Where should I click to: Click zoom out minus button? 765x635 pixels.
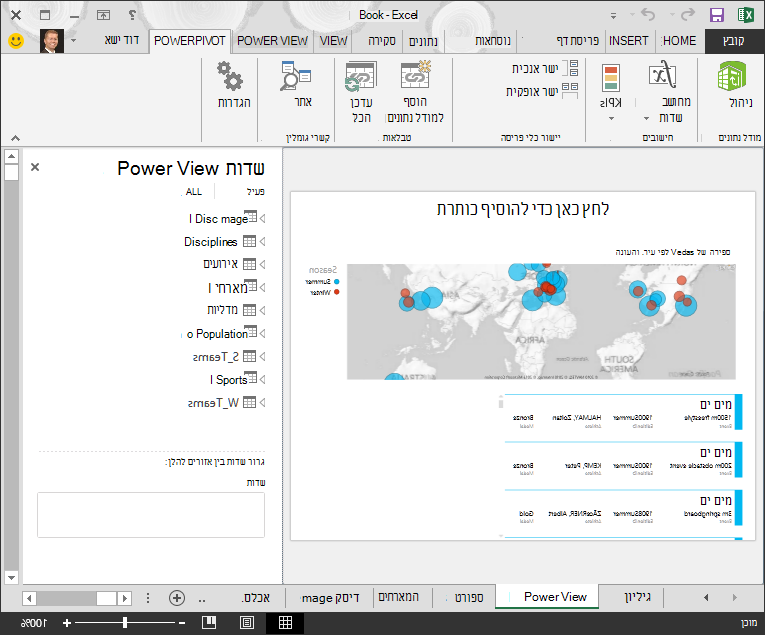[182, 623]
